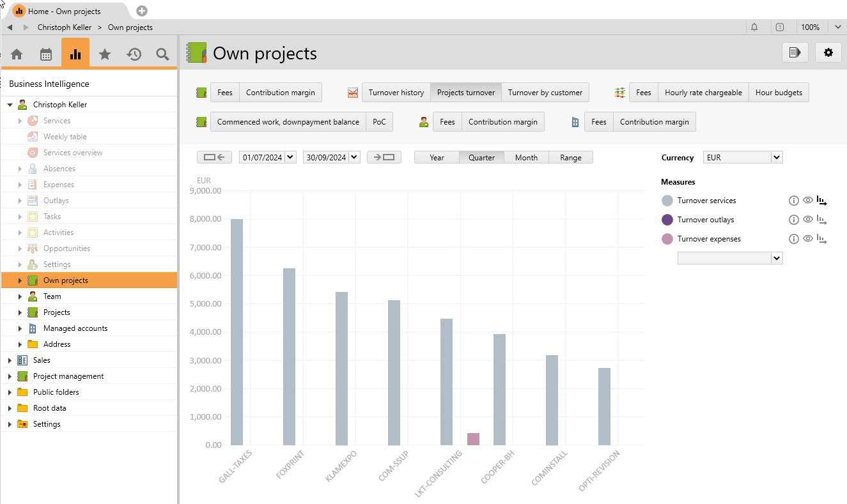Sort chart by Turnover outlays
The height and width of the screenshot is (504, 847).
point(822,220)
